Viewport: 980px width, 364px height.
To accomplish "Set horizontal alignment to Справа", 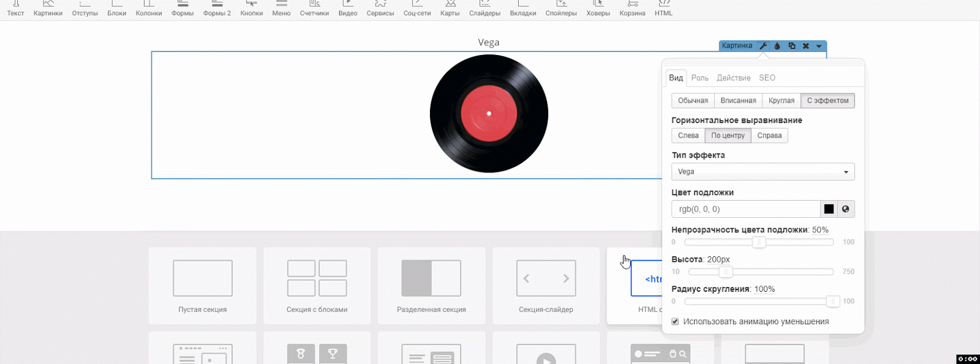I will pyautogui.click(x=769, y=136).
